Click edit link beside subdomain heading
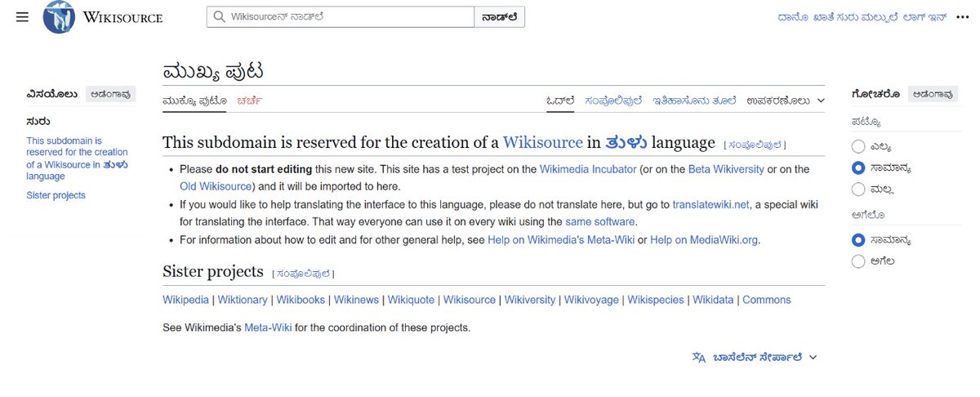Viewport: 980px width, 397px height. [755, 145]
